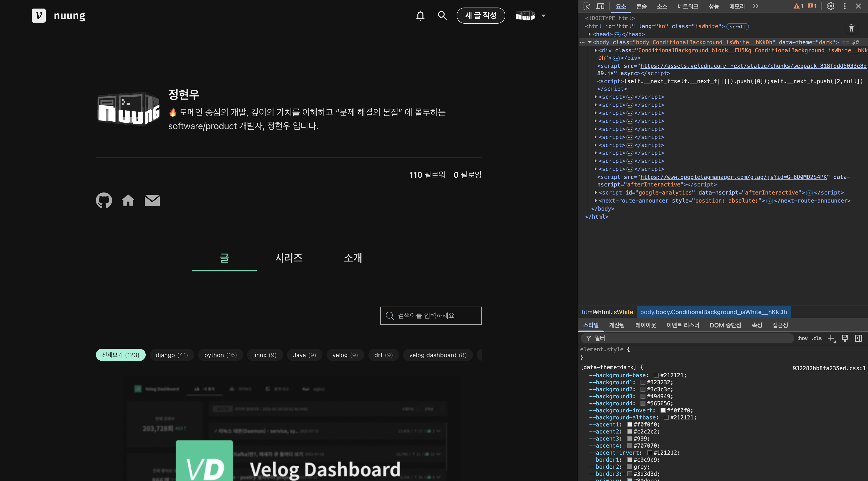Switch to the 시리즈 tab
Screen dimensions: 868x481
pos(289,258)
